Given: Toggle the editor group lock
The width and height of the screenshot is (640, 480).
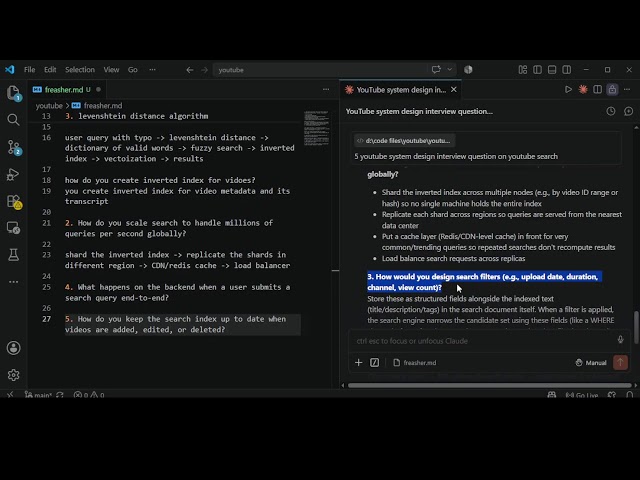Looking at the screenshot, I should click(612, 89).
